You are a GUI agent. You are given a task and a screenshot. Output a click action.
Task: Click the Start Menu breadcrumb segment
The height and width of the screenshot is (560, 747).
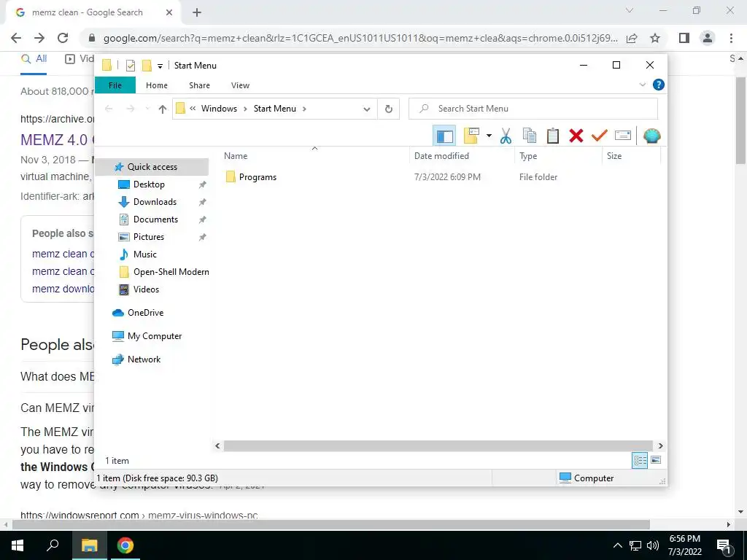(x=275, y=109)
